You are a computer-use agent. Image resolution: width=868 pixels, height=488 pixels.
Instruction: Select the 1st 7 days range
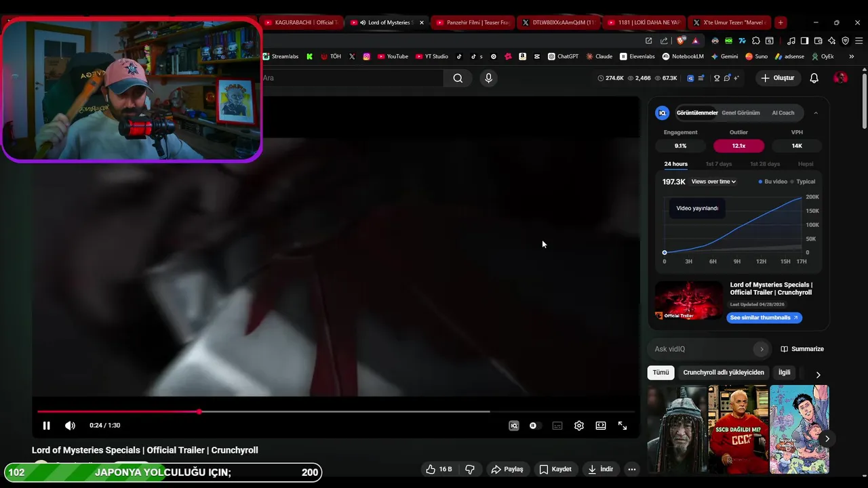click(x=719, y=164)
